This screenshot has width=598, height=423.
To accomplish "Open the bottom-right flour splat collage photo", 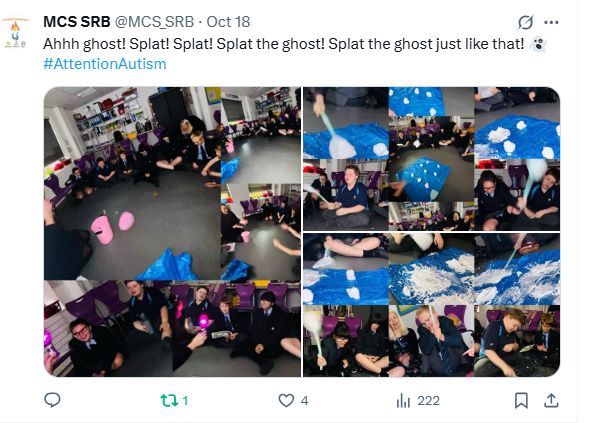I will coord(431,305).
